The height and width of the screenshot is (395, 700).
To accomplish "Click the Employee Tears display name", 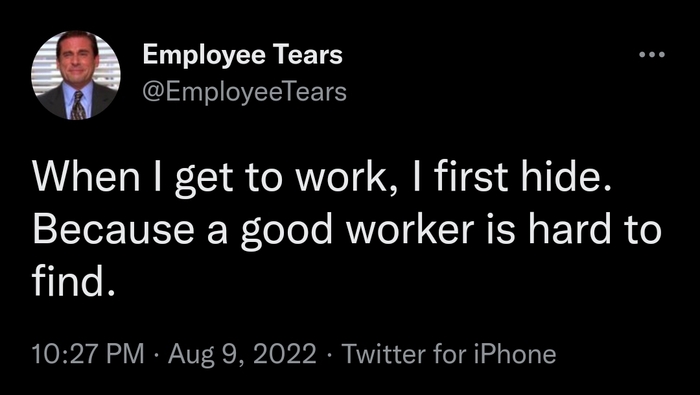I will click(243, 56).
